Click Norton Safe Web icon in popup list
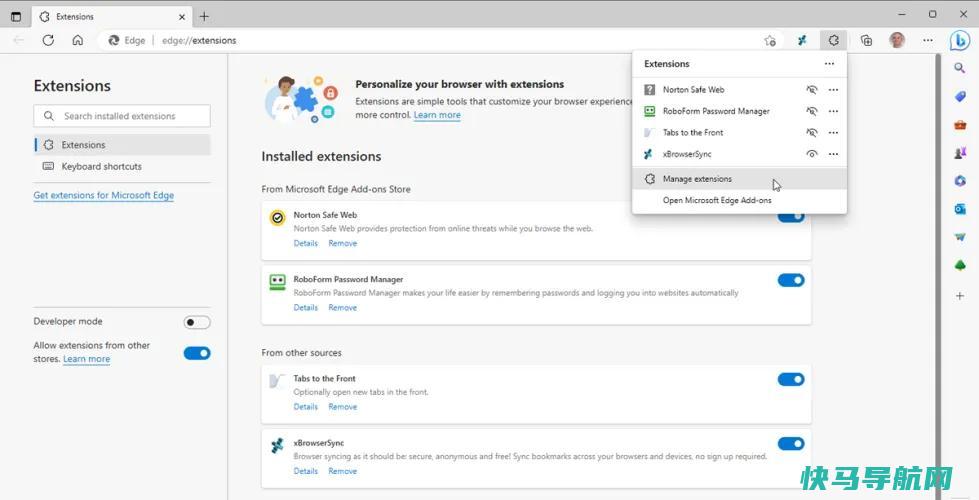 click(649, 90)
